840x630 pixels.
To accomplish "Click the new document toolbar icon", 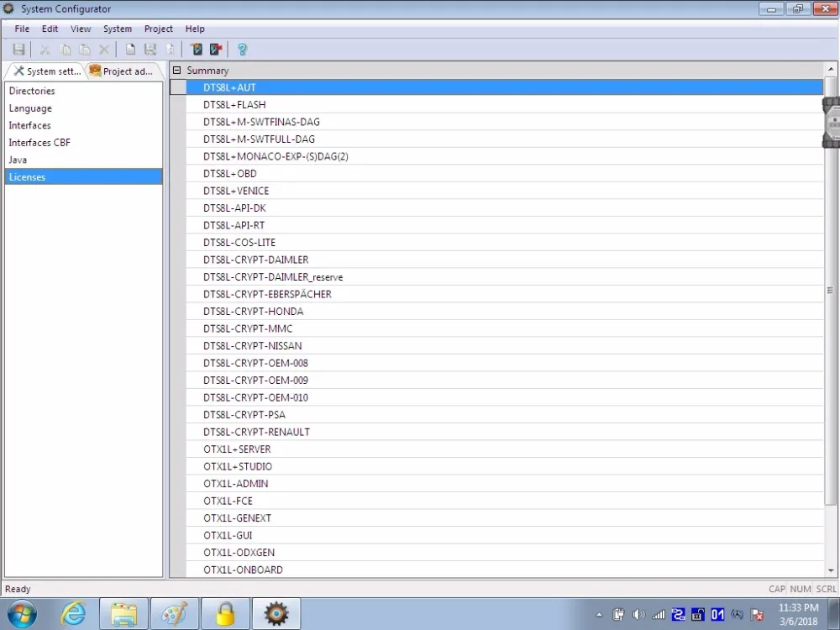I will click(130, 50).
